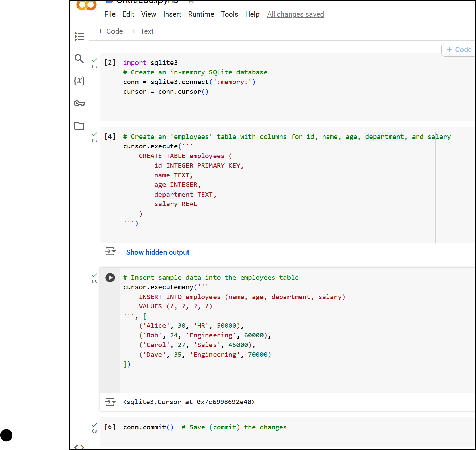Image resolution: width=476 pixels, height=450 pixels.
Task: Click green checkmark of cell [4]
Action: 95,134
